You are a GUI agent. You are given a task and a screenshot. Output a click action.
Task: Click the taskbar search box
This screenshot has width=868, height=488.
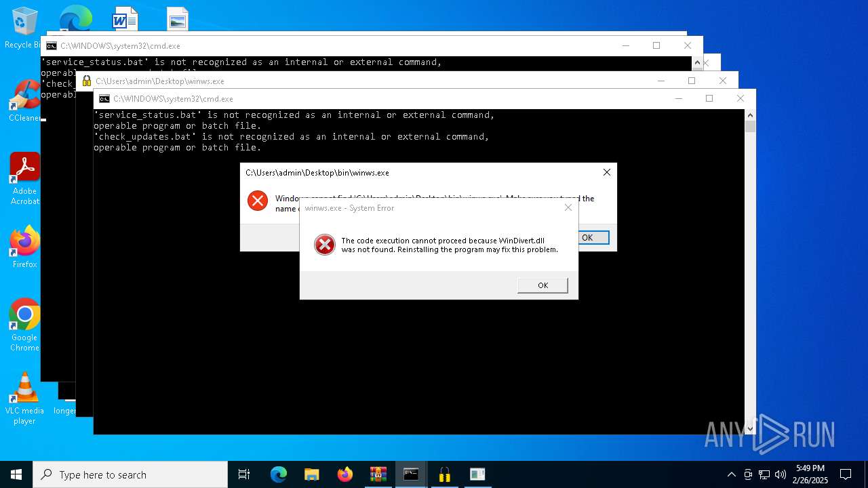point(130,474)
